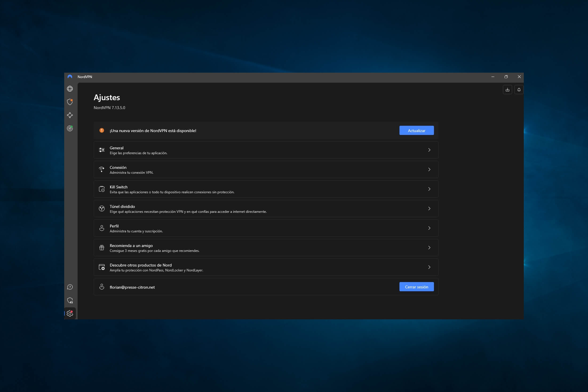Open Conexión settings section
The width and height of the screenshot is (588, 392).
tap(266, 170)
